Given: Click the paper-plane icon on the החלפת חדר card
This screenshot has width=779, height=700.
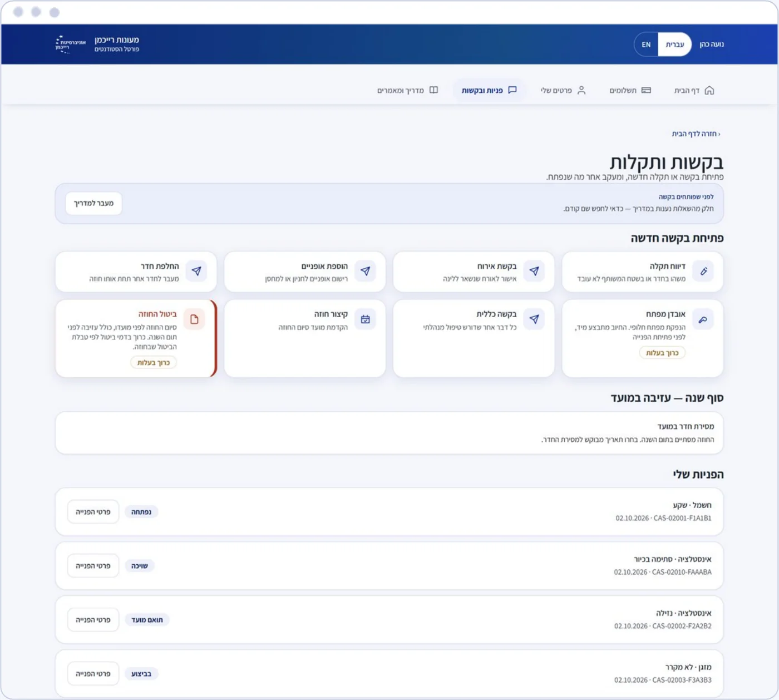Looking at the screenshot, I should coord(196,271).
